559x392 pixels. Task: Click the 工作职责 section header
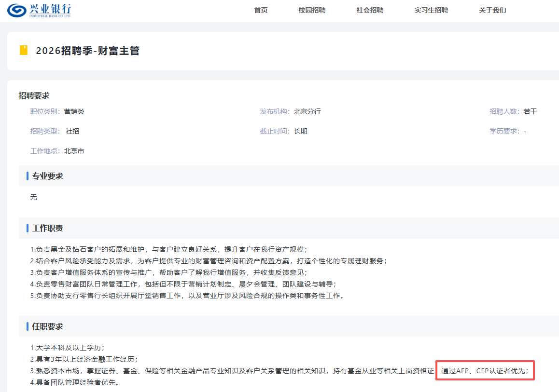click(x=47, y=228)
